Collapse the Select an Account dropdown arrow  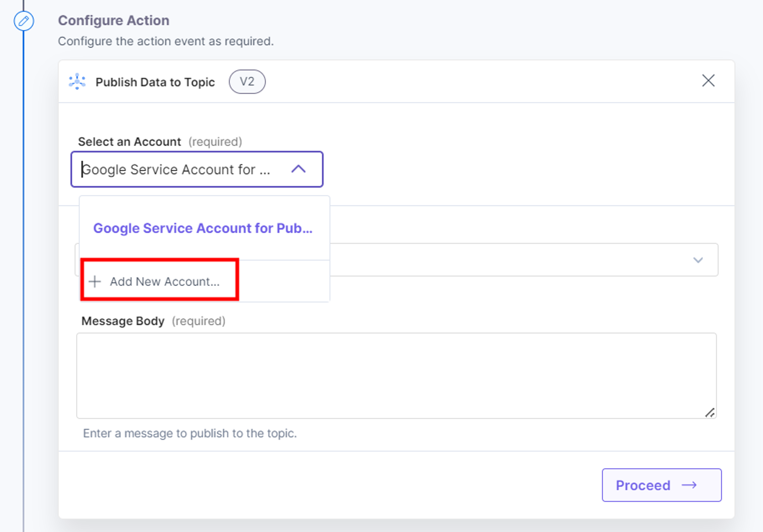pos(298,169)
